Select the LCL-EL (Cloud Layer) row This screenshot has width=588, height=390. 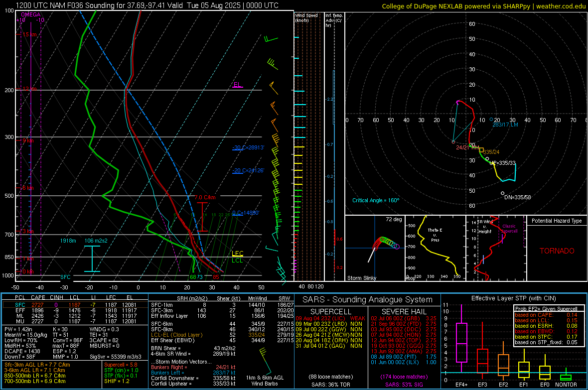coord(222,335)
